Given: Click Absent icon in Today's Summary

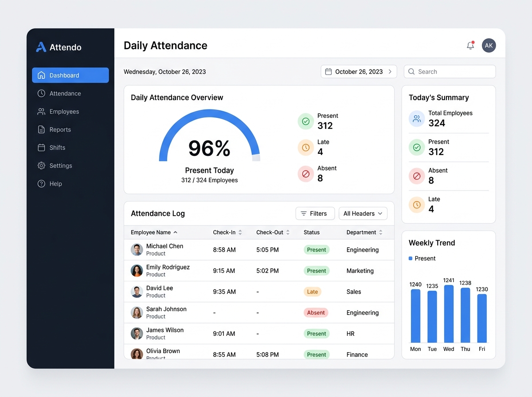Looking at the screenshot, I should 417,176.
